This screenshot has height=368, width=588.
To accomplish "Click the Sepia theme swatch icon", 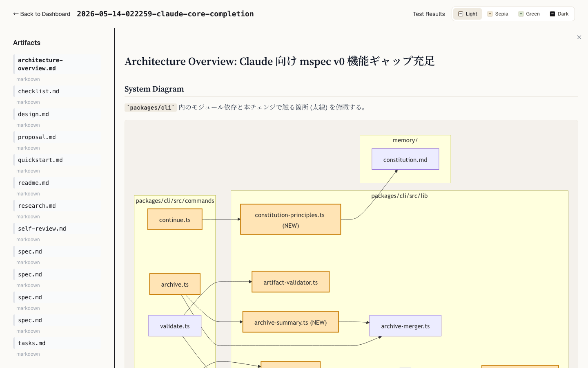I will tap(490, 14).
